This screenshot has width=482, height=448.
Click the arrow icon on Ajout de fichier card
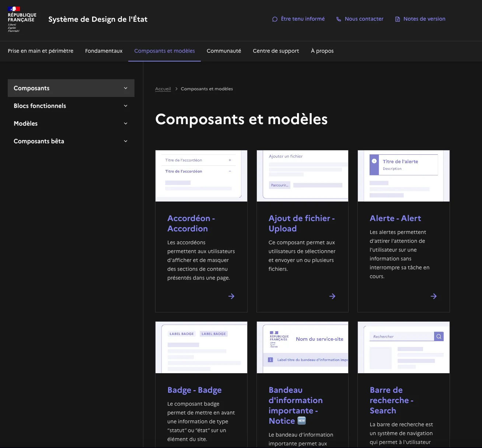[x=332, y=296]
